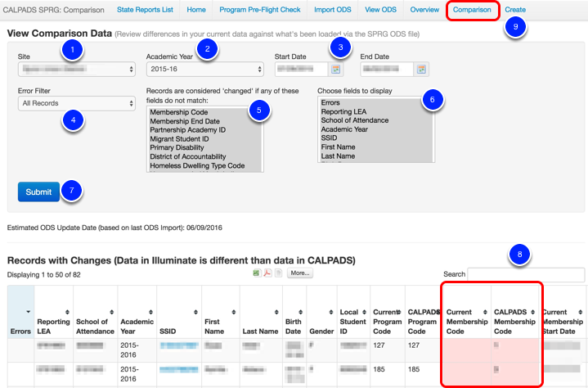Select the Comparison tab

pos(472,10)
